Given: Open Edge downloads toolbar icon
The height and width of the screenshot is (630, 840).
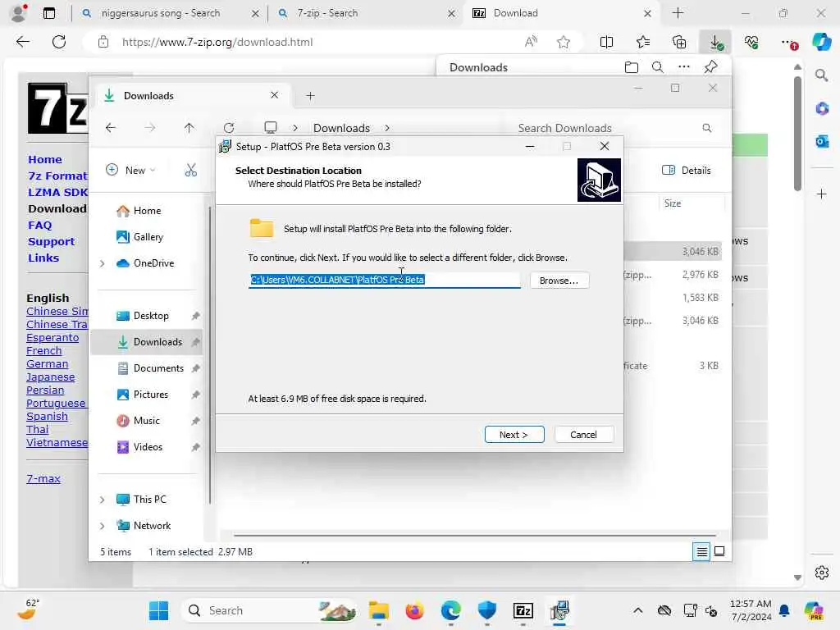Looking at the screenshot, I should (x=715, y=42).
